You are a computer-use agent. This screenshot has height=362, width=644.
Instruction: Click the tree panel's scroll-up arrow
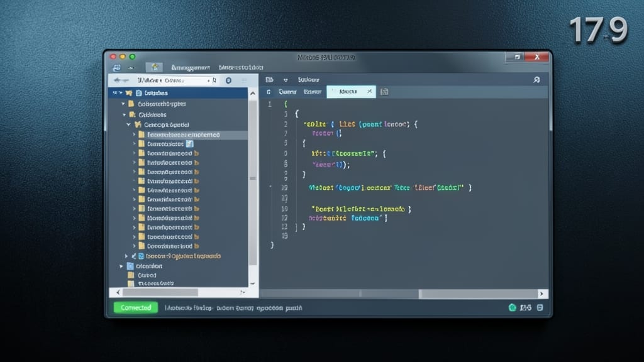(x=253, y=94)
